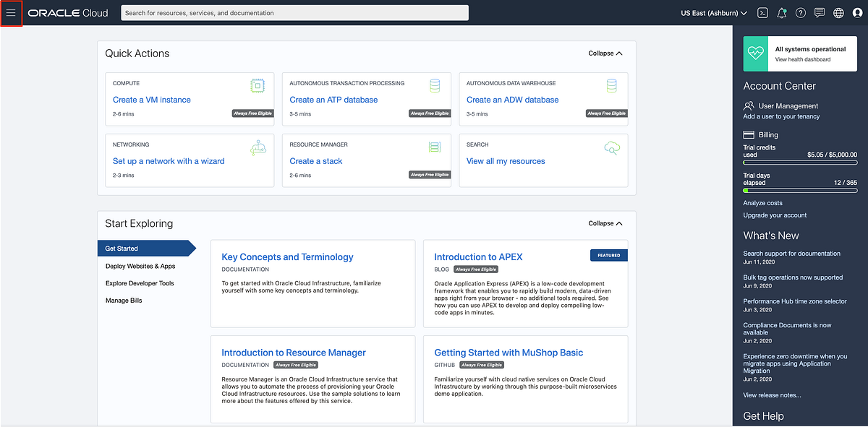
Task: Collapse the Start Exploring section
Action: [x=605, y=223]
